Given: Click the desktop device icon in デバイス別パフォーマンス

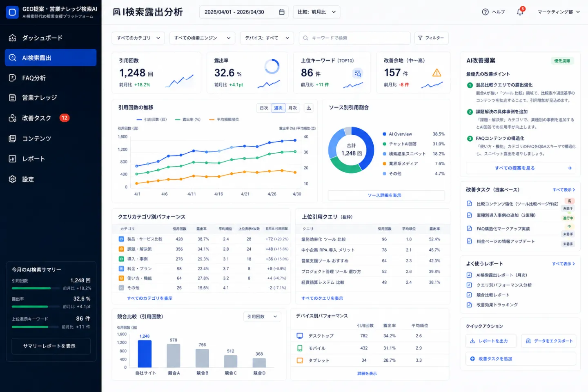Looking at the screenshot, I should pyautogui.click(x=300, y=336).
